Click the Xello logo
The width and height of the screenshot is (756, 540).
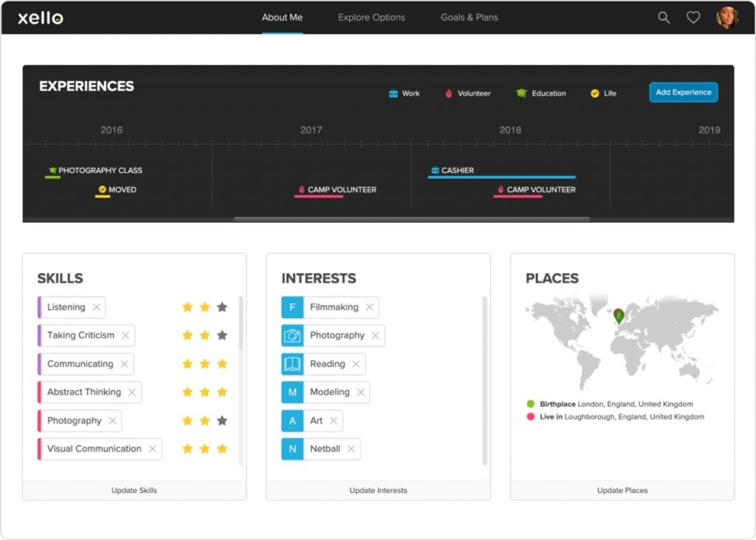pyautogui.click(x=41, y=18)
